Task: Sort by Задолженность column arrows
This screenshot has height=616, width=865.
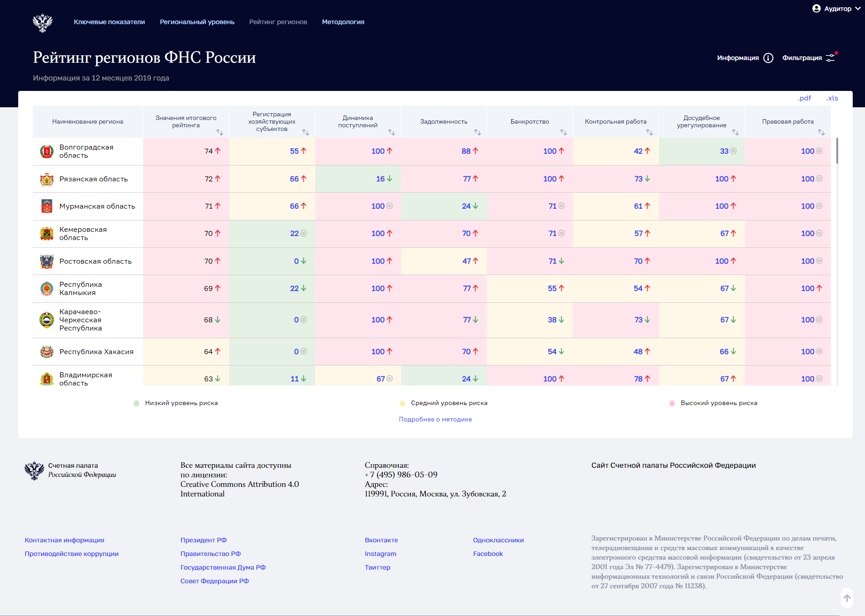Action: [478, 132]
